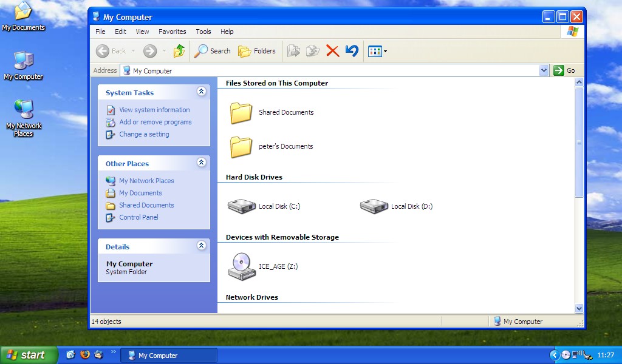Select the Local Disk (D:) drive icon

(x=374, y=206)
